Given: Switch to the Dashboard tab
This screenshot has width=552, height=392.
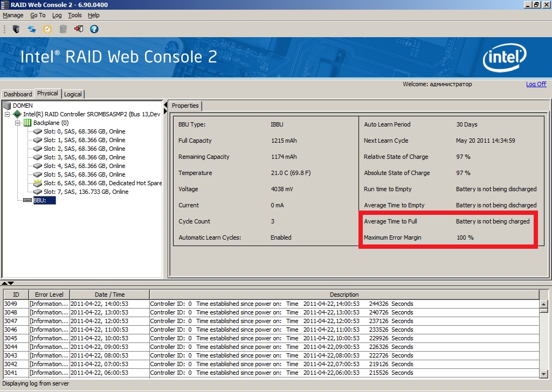Looking at the screenshot, I should tap(18, 94).
